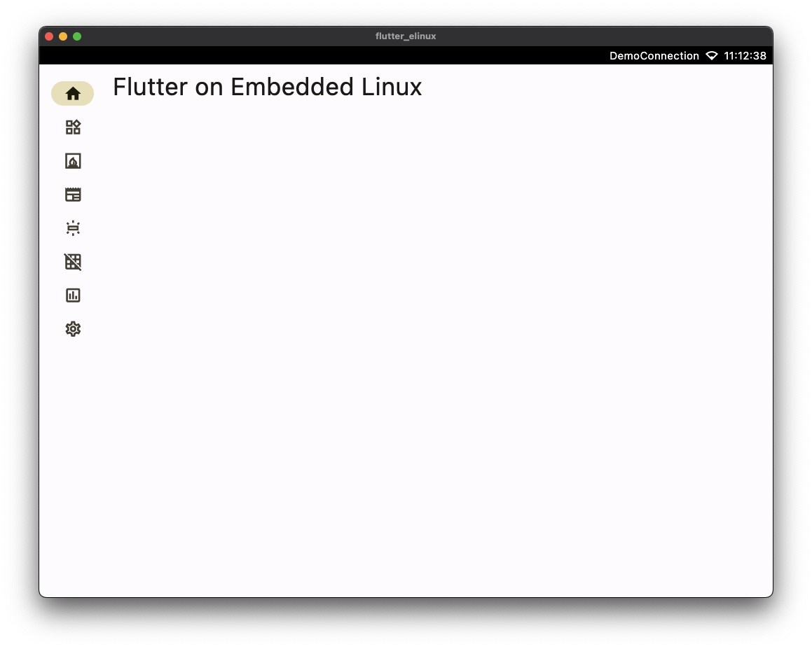Select the Home icon in navigation rail
The height and width of the screenshot is (649, 812).
click(x=72, y=94)
